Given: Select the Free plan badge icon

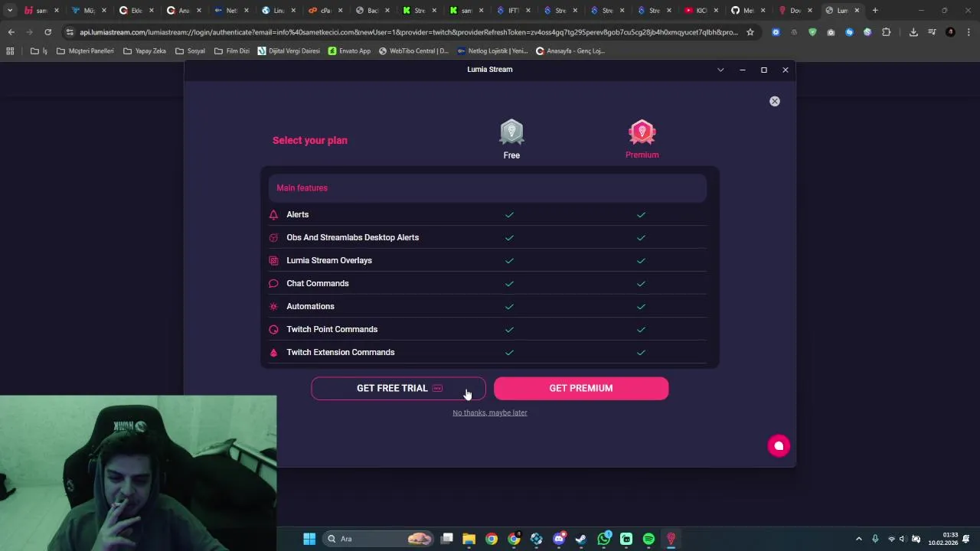Looking at the screenshot, I should pyautogui.click(x=511, y=132).
